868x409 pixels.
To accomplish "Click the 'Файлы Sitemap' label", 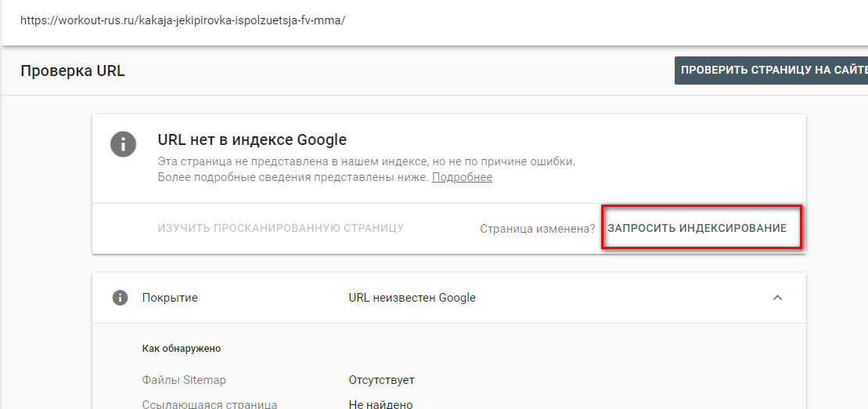I will pos(184,380).
